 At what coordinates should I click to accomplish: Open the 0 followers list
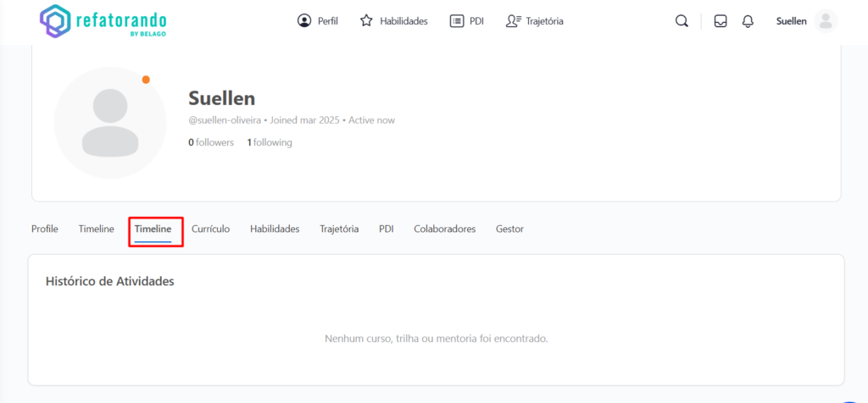pyautogui.click(x=211, y=142)
